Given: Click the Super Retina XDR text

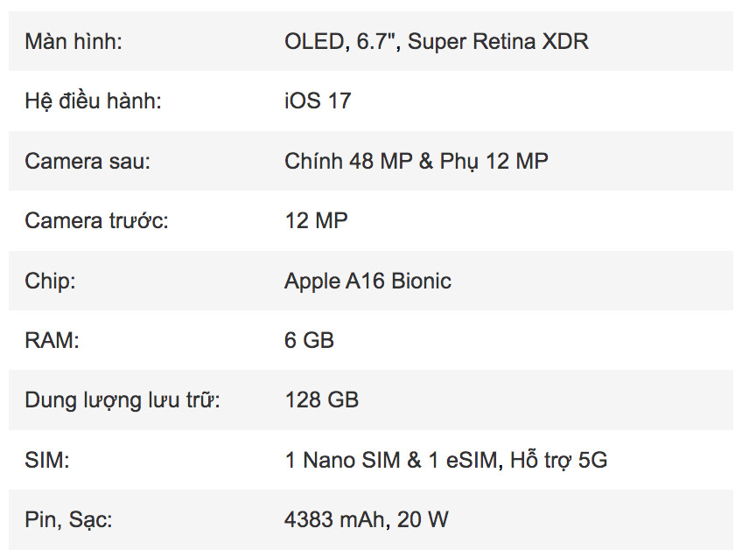Looking at the screenshot, I should pyautogui.click(x=498, y=41).
